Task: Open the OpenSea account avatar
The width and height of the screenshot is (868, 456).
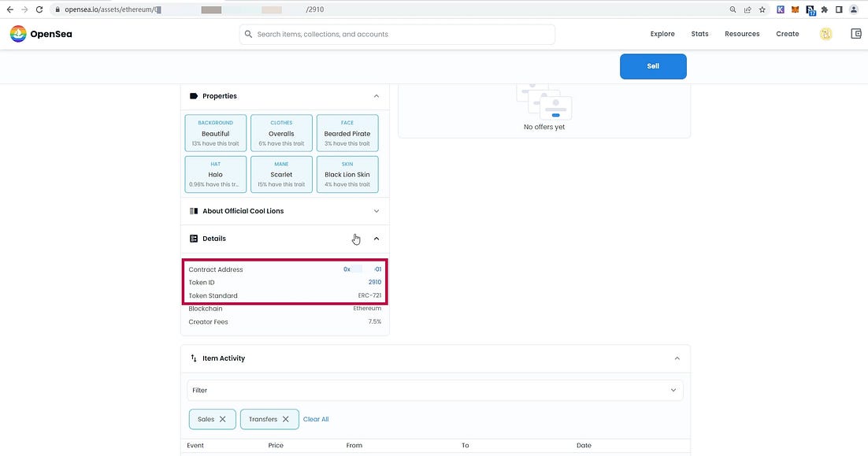Action: pos(825,34)
